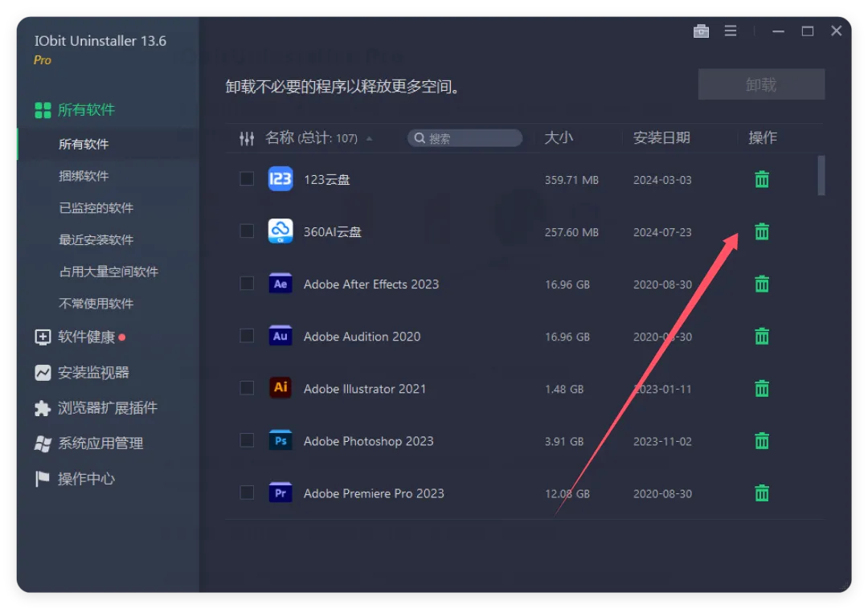The image size is (868, 609).
Task: Click trash icon for Adobe Photoshop 2023
Action: (x=762, y=441)
